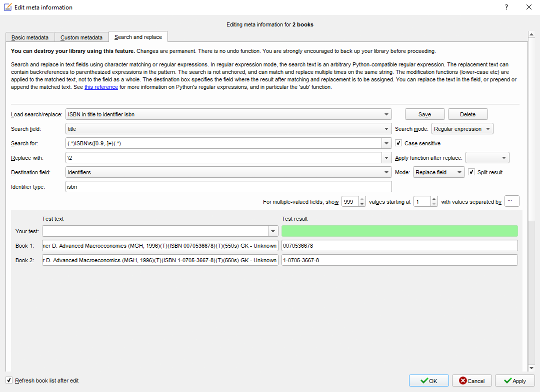Toggle Case sensitive checkbox
The width and height of the screenshot is (540, 392).
click(x=398, y=143)
